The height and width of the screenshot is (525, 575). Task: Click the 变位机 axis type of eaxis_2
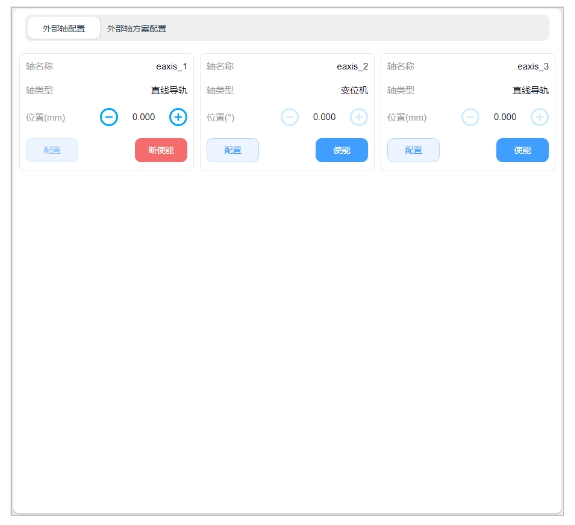tap(354, 90)
